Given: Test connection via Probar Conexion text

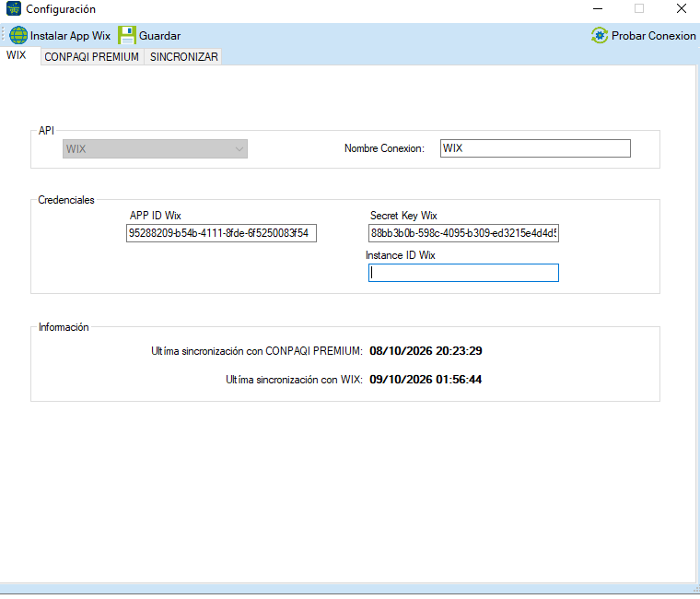Looking at the screenshot, I should click(x=654, y=36).
